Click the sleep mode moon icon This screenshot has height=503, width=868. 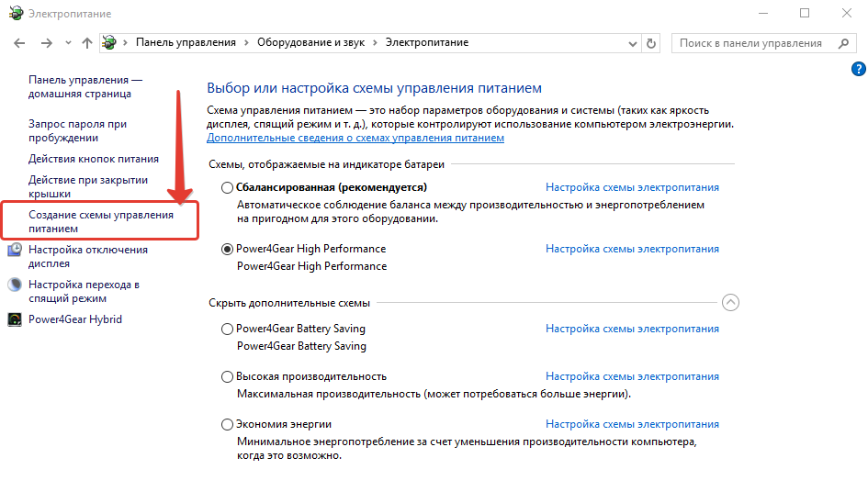[x=15, y=285]
